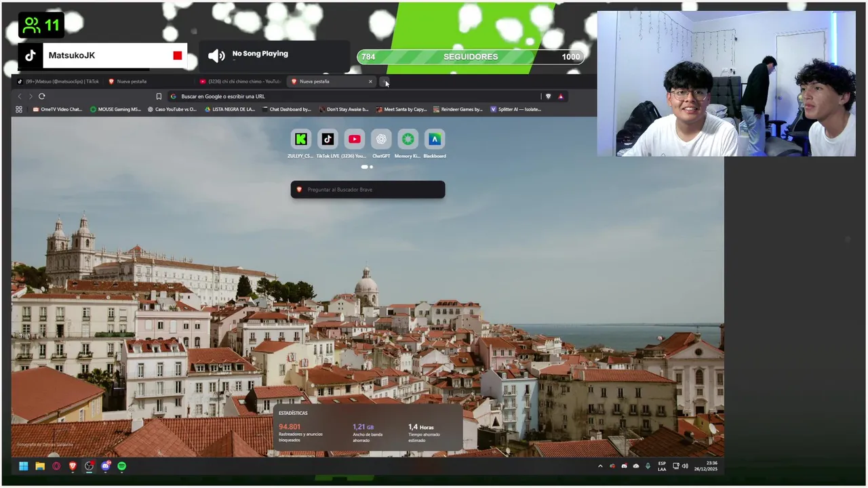Click the microphone icon in the system tray
Screen dimensions: 868x488
coord(648,466)
